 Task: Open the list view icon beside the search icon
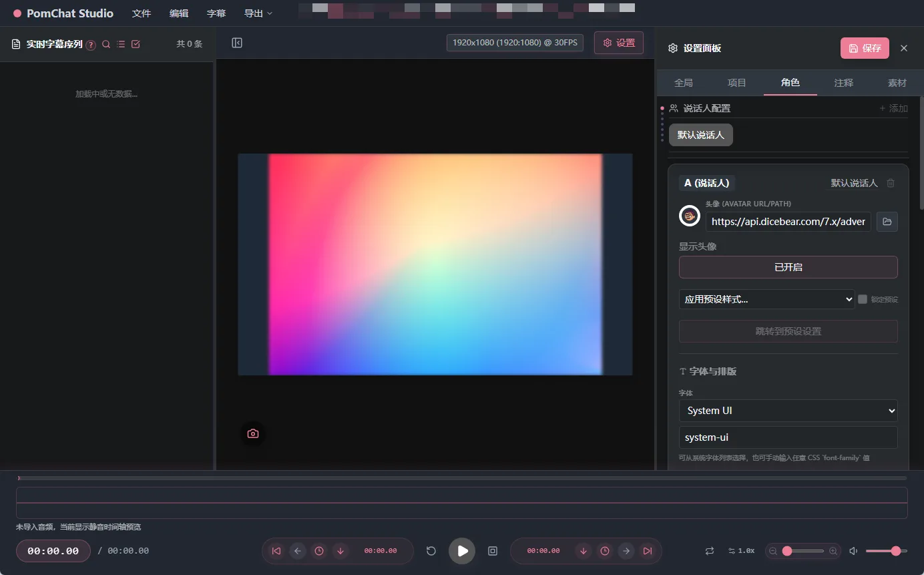[121, 44]
